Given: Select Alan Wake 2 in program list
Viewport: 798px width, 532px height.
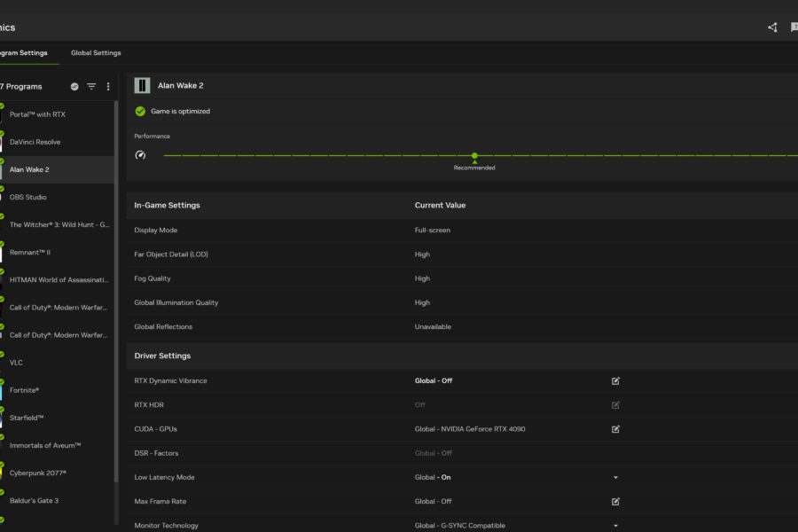Looking at the screenshot, I should (57, 169).
